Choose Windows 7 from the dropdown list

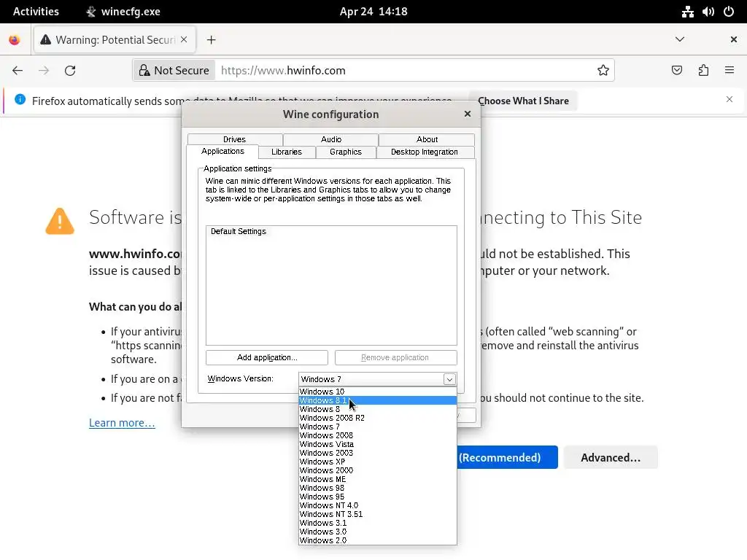pyautogui.click(x=377, y=427)
